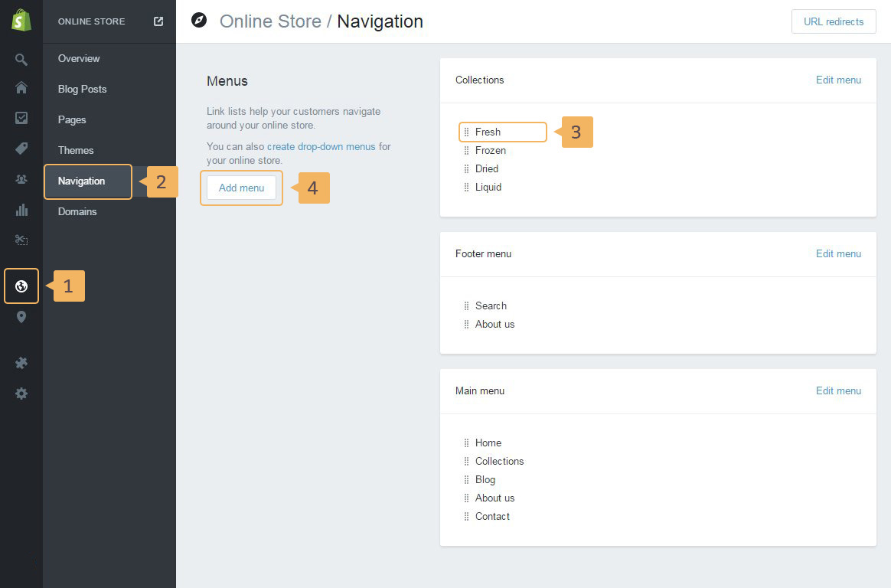This screenshot has width=891, height=588.
Task: Click the drag handle beside Frozen
Action: pos(466,151)
